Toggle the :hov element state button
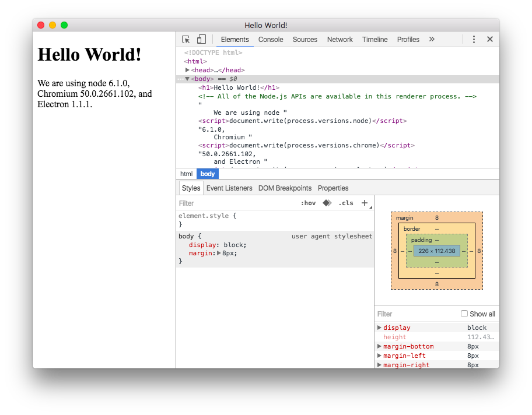Image resolution: width=532 pixels, height=415 pixels. [x=308, y=203]
